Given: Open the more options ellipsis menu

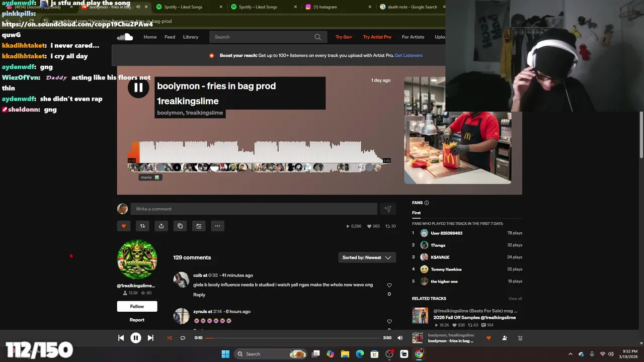Looking at the screenshot, I should 217,226.
